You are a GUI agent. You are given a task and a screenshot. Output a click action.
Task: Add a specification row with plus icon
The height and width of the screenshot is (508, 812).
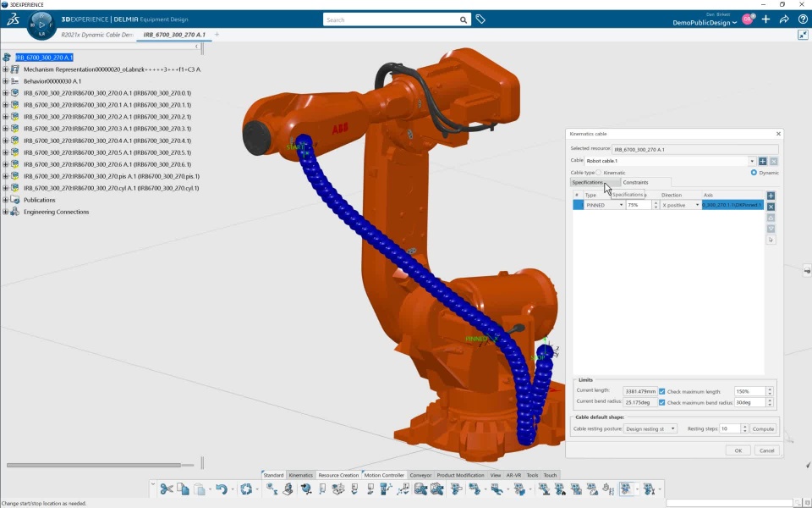771,196
